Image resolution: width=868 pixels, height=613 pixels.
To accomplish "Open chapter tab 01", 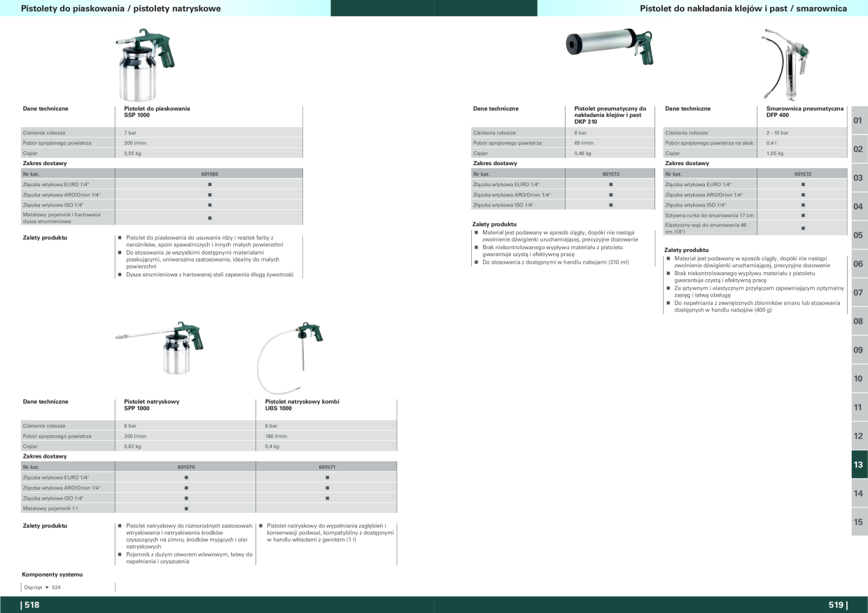I will tap(859, 120).
